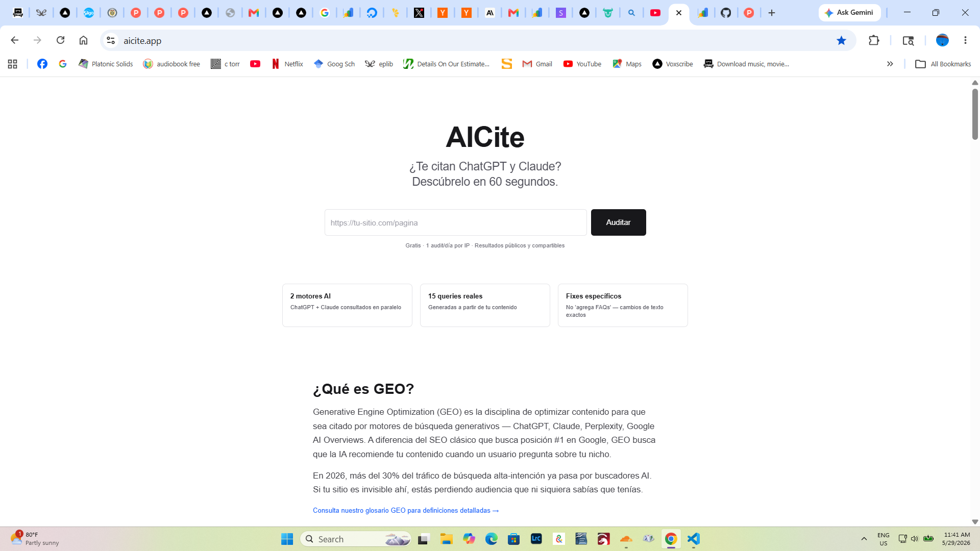Switch to the Anthropic AI tab
Screen dimensions: 980x551
click(490, 13)
